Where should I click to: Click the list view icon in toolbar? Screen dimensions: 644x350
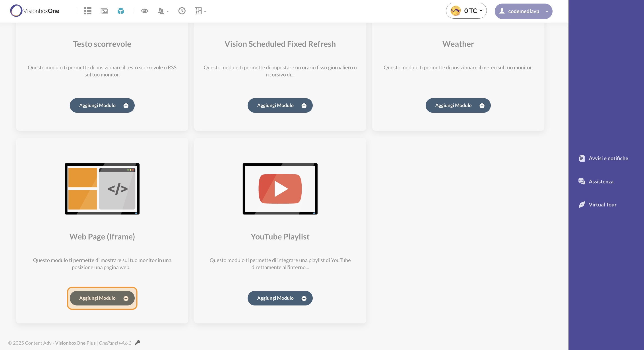(87, 11)
